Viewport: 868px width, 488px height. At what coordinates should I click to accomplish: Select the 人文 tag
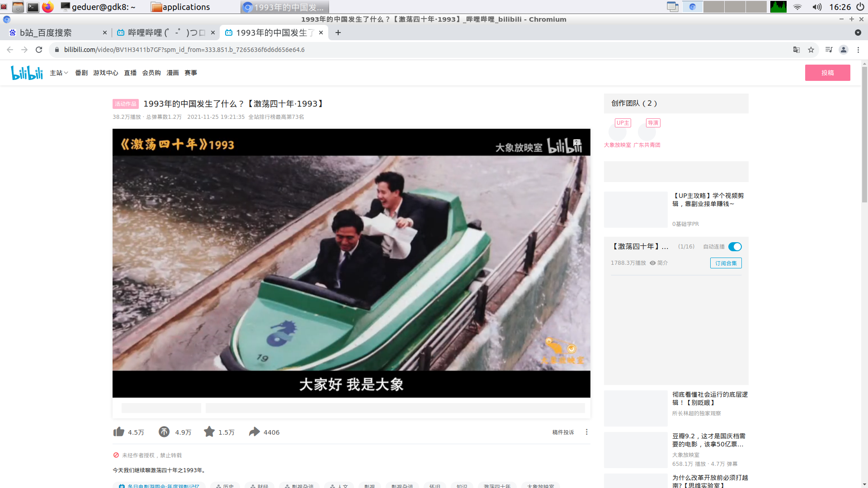339,486
